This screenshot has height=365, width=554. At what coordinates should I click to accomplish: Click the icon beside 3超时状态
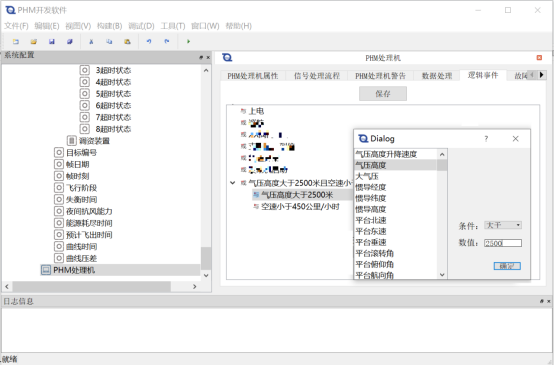point(84,70)
